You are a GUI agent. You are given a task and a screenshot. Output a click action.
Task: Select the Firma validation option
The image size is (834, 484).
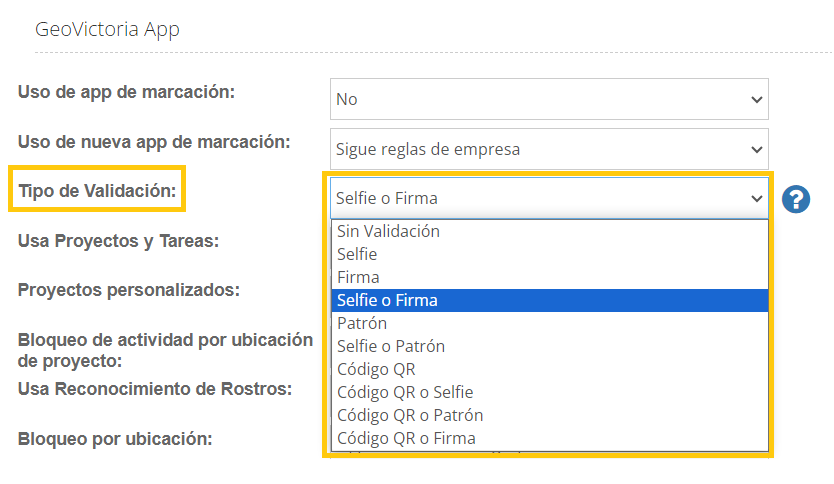click(359, 277)
